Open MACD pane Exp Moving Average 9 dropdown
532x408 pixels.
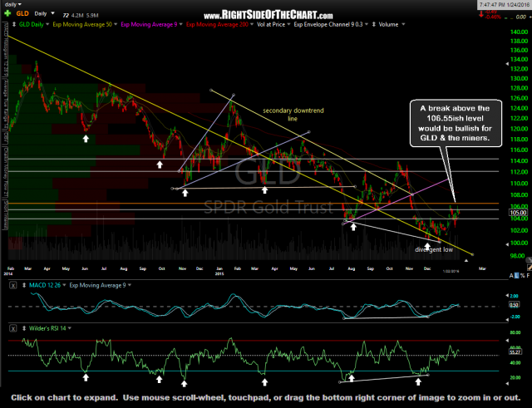pos(130,285)
